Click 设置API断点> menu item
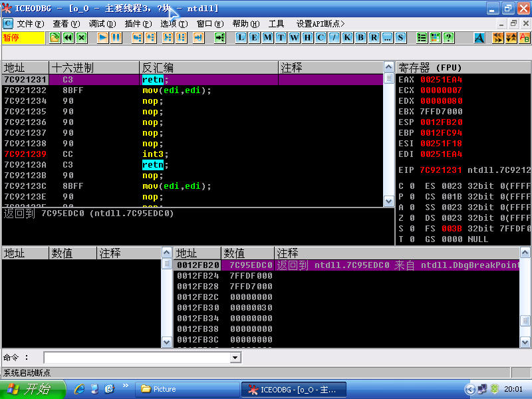532x399 pixels. tap(321, 24)
